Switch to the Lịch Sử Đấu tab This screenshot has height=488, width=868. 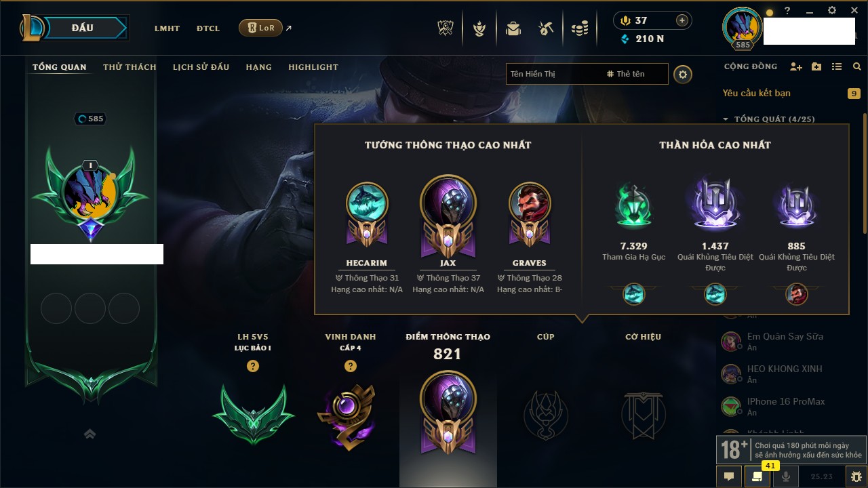click(x=201, y=67)
